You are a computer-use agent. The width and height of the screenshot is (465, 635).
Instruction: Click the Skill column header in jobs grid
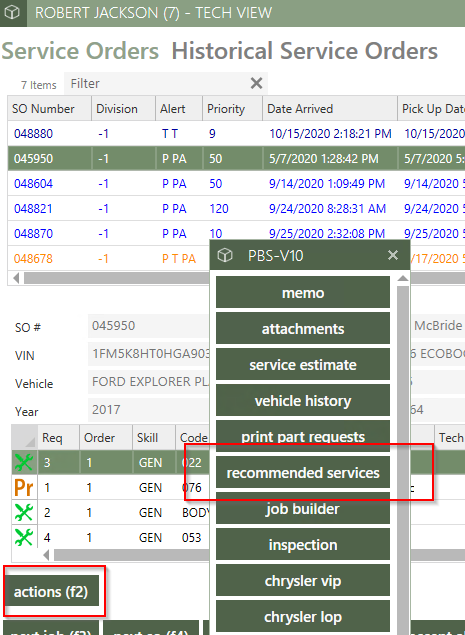(154, 437)
